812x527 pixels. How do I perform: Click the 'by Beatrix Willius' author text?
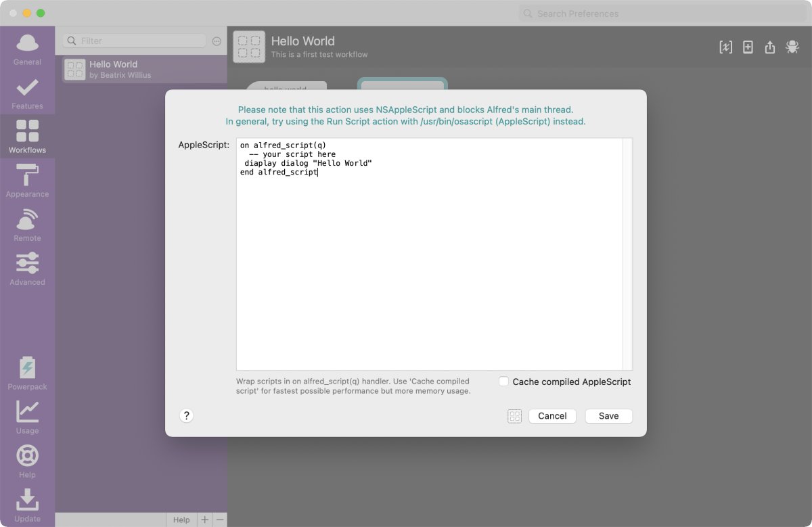point(120,75)
